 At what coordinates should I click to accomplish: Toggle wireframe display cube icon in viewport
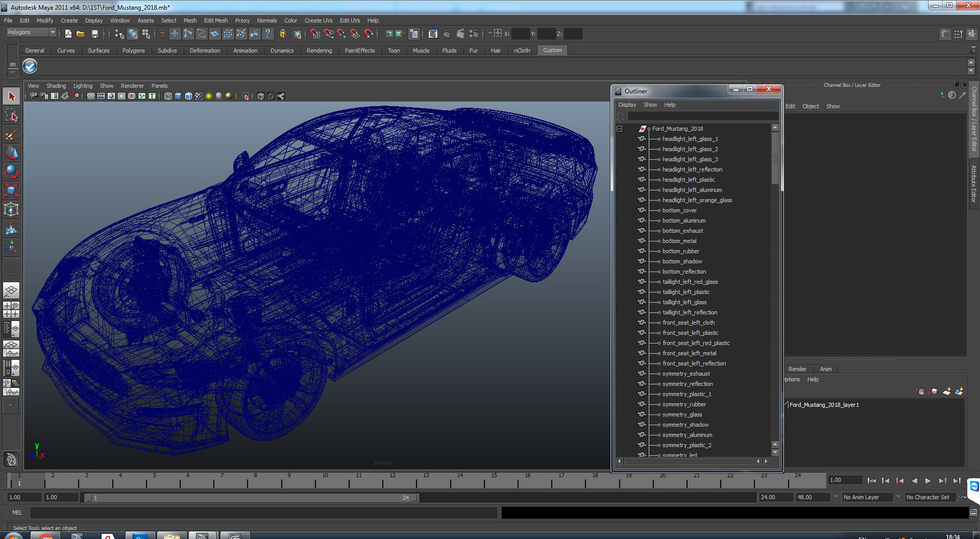point(168,96)
